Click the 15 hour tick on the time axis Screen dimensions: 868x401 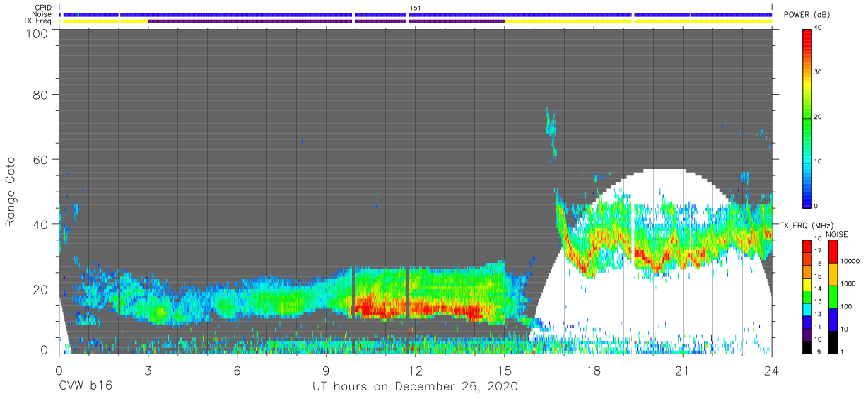(x=504, y=371)
